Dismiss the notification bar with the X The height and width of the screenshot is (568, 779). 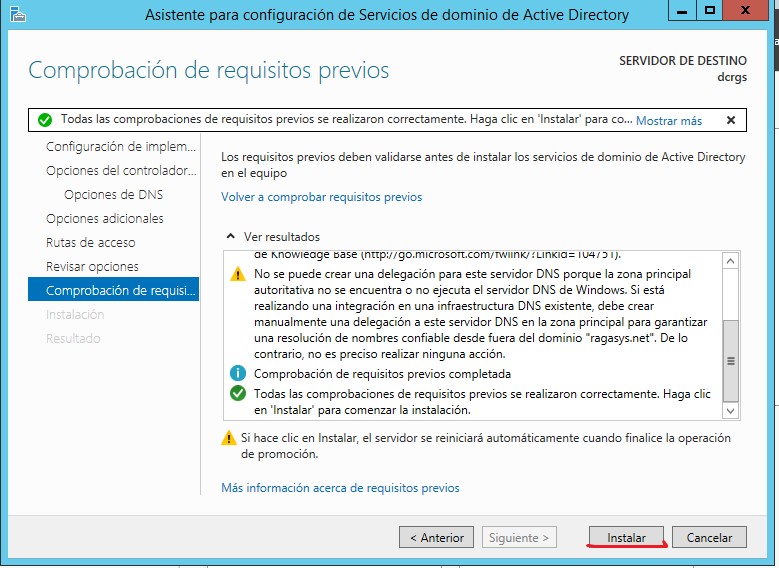click(731, 120)
